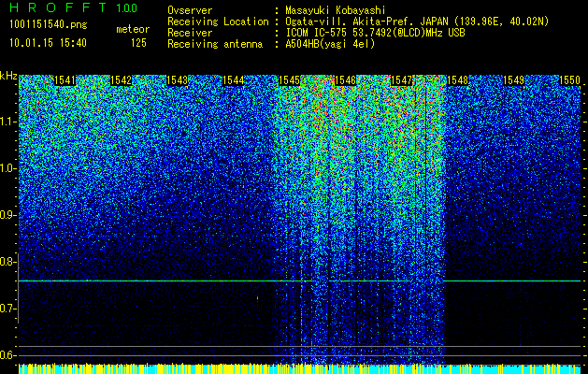This screenshot has height=374, width=588.
Task: Click the Receiver label
Action: [190, 33]
